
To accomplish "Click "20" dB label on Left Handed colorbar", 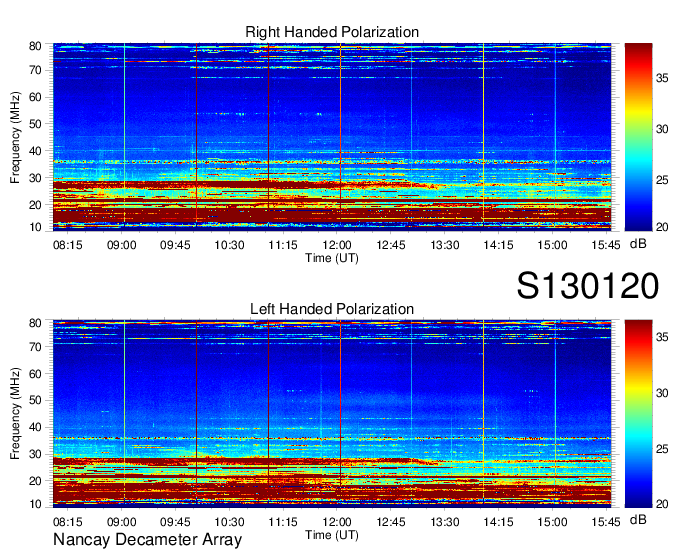I will point(662,504).
